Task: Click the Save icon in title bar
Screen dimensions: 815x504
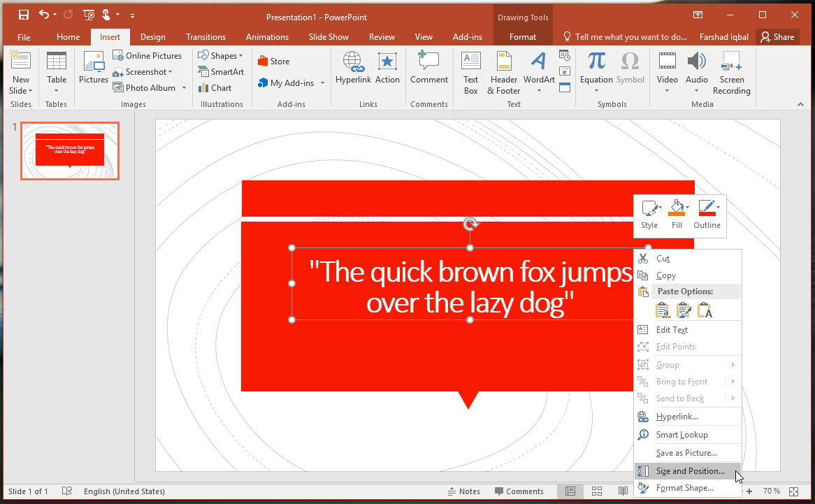Action: (x=24, y=15)
